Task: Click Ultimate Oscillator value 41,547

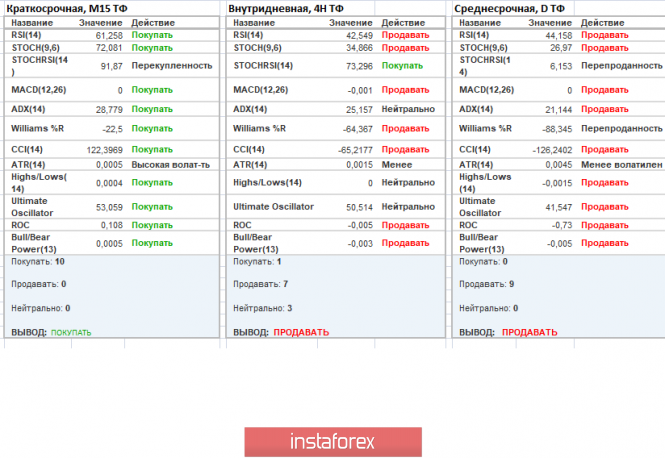Action: coord(559,207)
